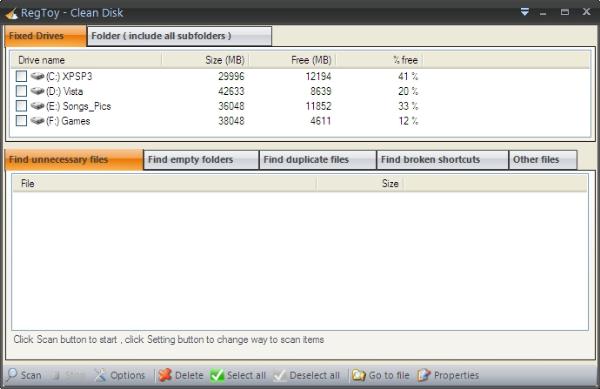
Task: Open the Folder (include all subfolders) tab
Action: coord(179,36)
